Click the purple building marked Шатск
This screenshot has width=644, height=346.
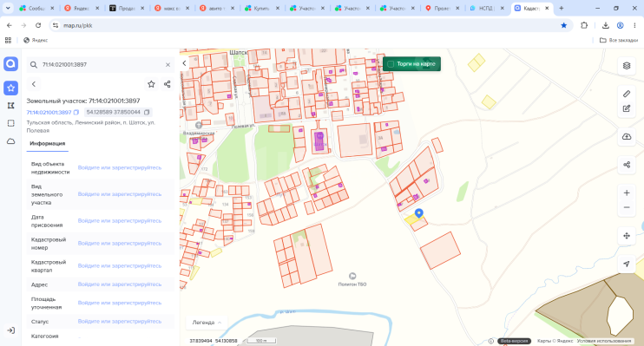319,141
